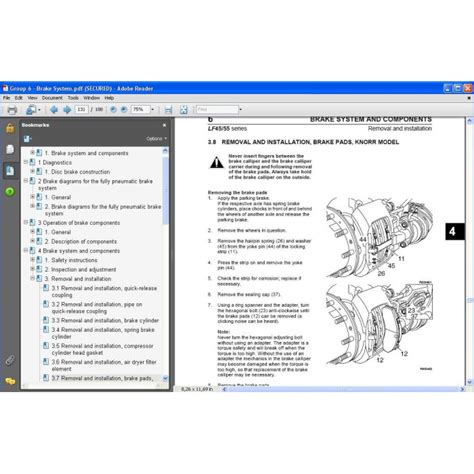Collapse 3. Removal and installation node
The image size is (474, 474).
click(x=32, y=278)
